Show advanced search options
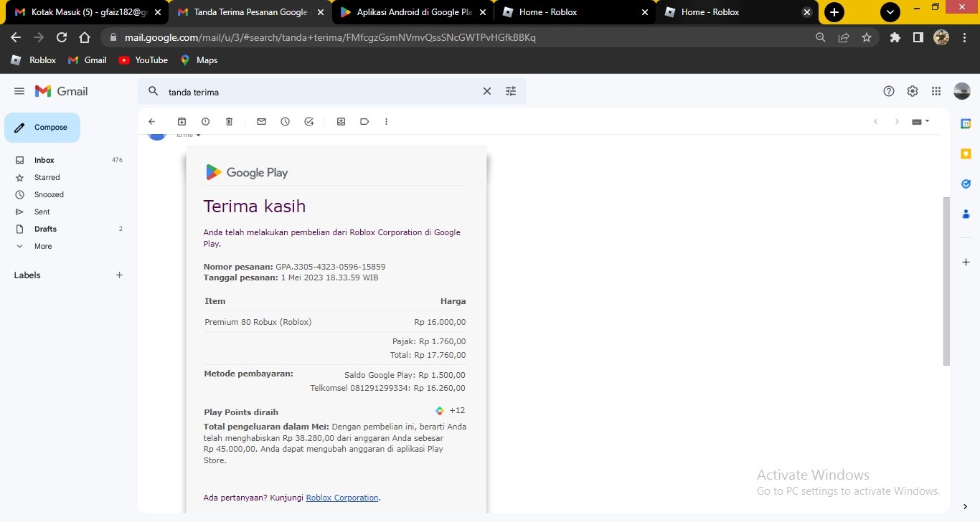The image size is (980, 522). point(511,91)
